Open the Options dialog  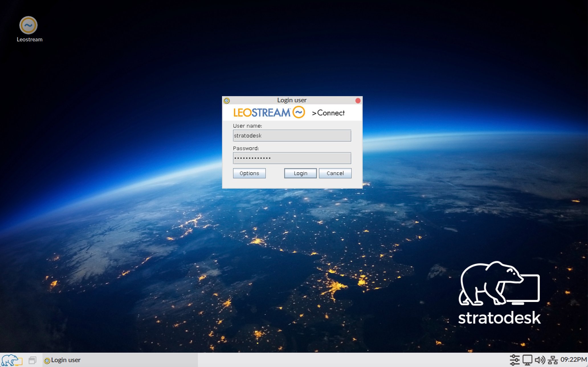(249, 173)
